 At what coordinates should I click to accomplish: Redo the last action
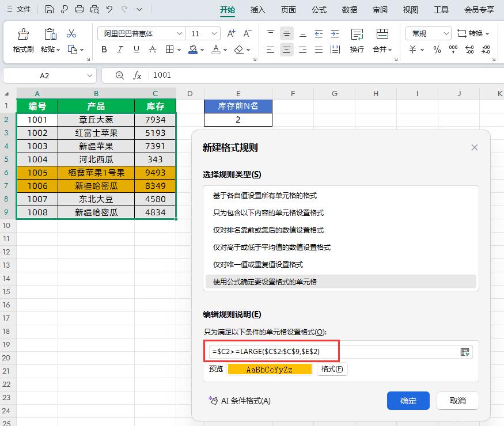pos(124,9)
